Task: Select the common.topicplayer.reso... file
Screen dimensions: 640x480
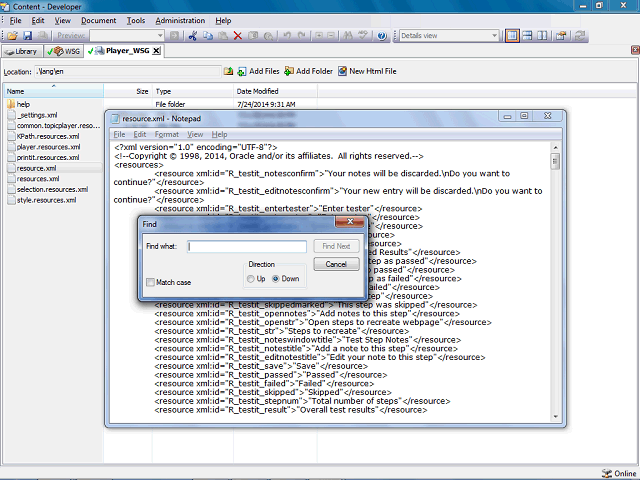Action: 58,126
